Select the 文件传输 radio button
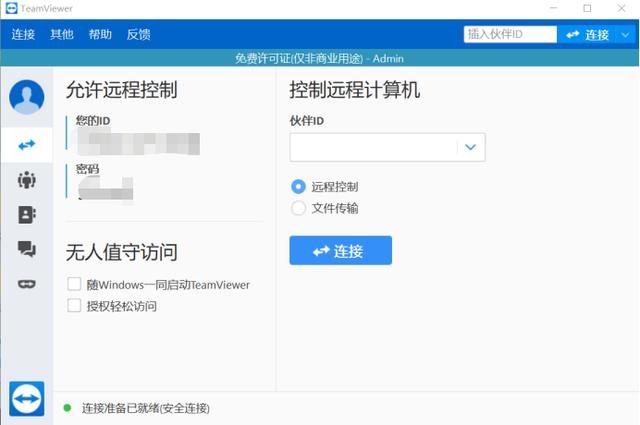Image resolution: width=640 pixels, height=425 pixels. 298,208
